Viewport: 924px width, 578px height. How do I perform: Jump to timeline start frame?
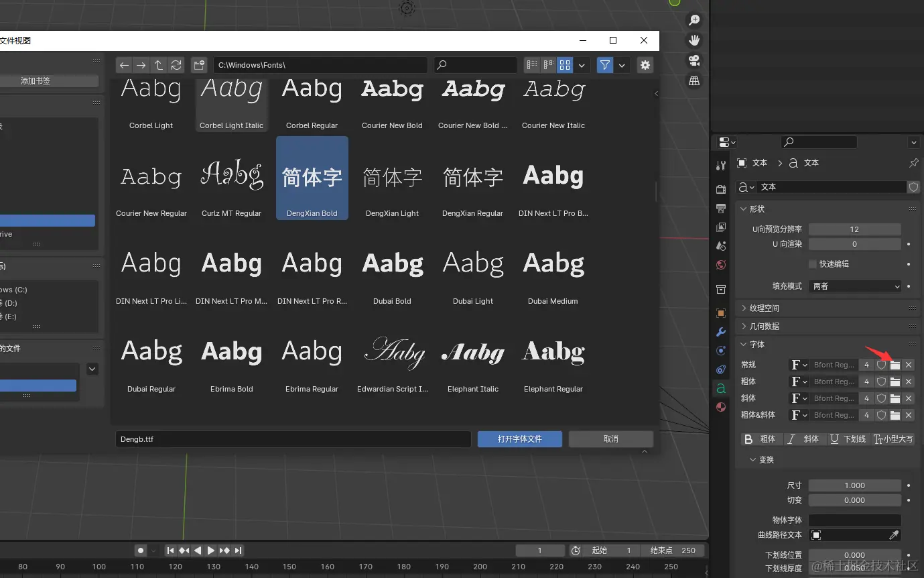point(171,551)
